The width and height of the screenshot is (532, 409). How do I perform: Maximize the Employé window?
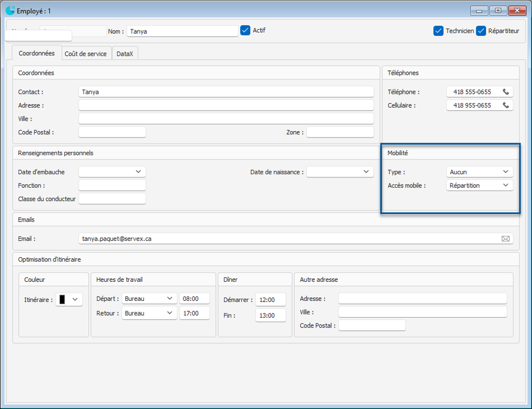pos(498,10)
